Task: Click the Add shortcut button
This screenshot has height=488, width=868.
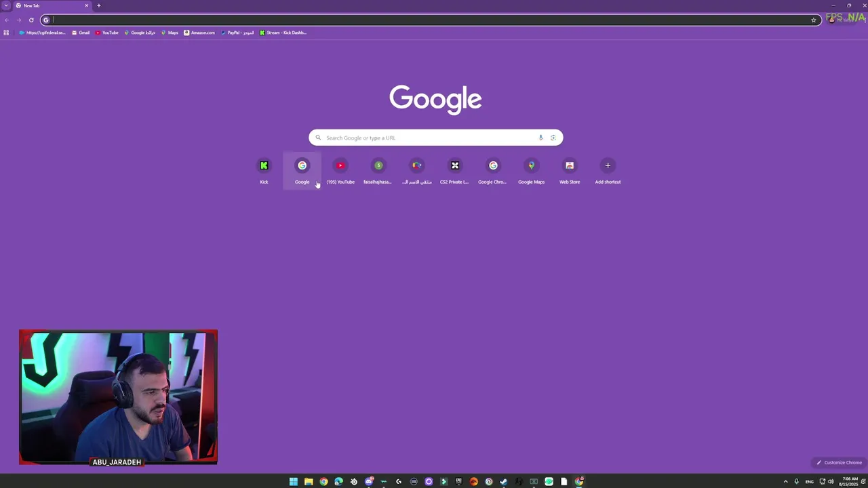Action: point(608,170)
